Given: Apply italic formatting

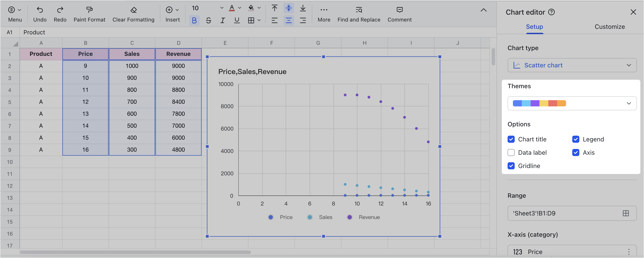Looking at the screenshot, I should coord(223,21).
